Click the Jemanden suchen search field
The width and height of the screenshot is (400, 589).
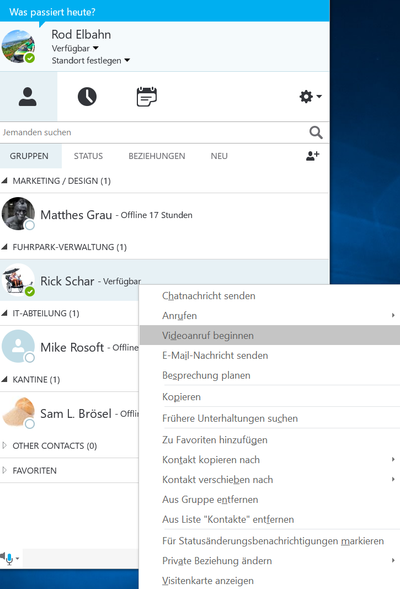point(154,132)
